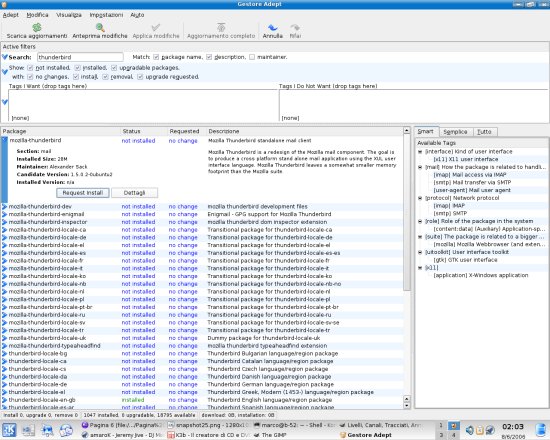The image size is (550, 440).
Task: Open the Adept menu
Action: point(11,15)
